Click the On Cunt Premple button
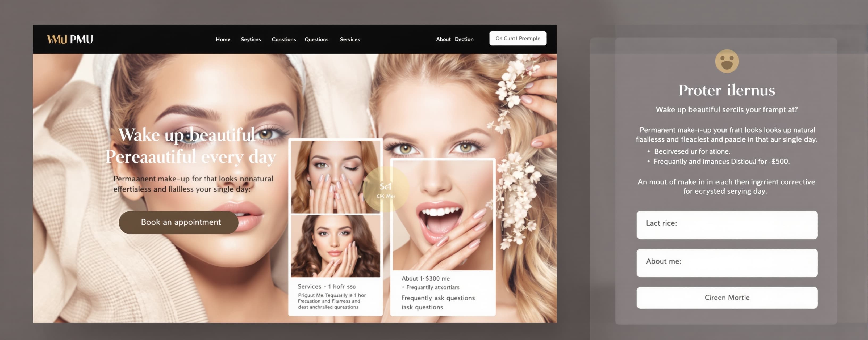The width and height of the screenshot is (868, 340). [518, 38]
